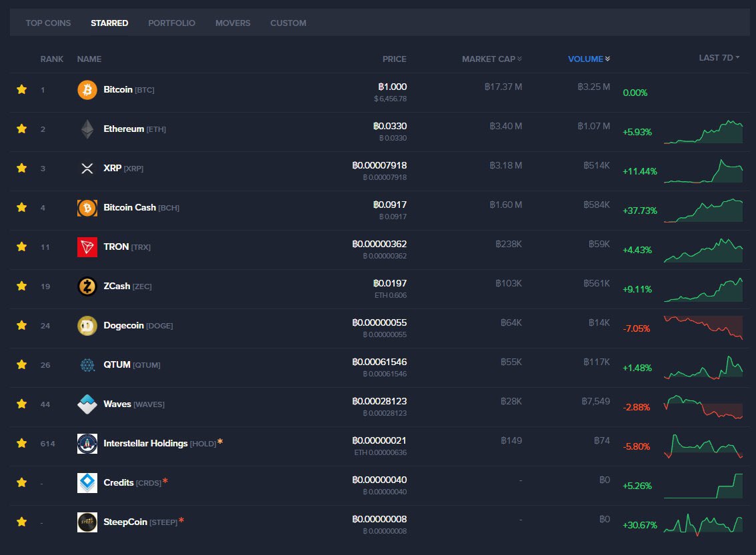Open the Ethereum [ETH] coin link

tap(135, 129)
